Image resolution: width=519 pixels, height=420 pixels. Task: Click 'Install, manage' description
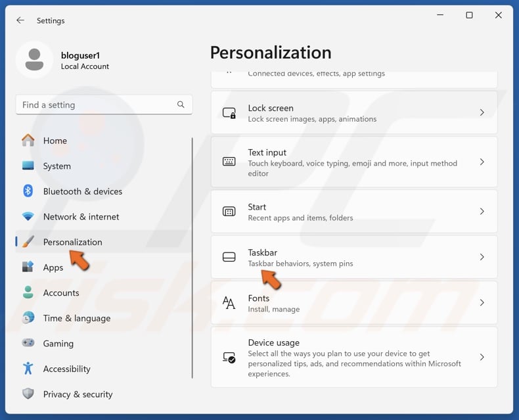pyautogui.click(x=274, y=310)
